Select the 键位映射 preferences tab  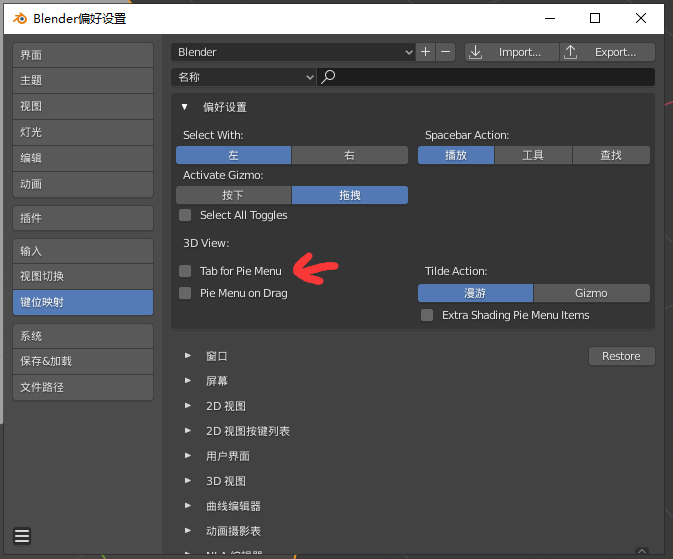[83, 302]
